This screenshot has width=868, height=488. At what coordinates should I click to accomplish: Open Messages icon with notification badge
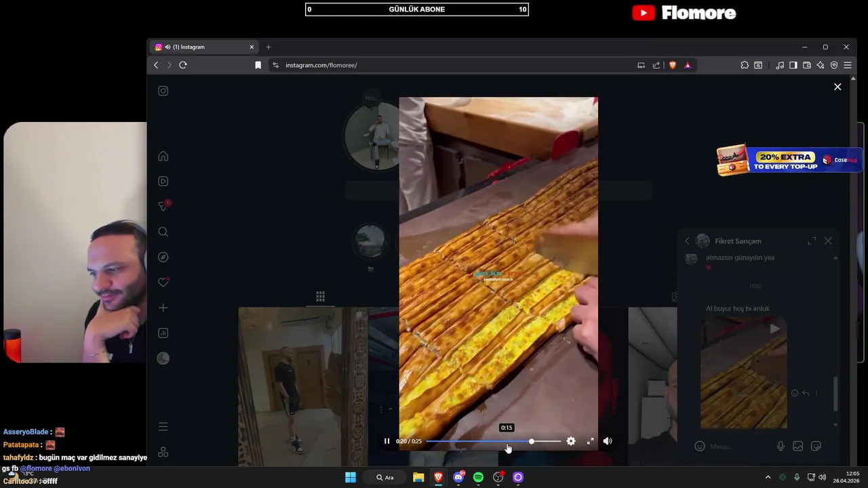(163, 206)
